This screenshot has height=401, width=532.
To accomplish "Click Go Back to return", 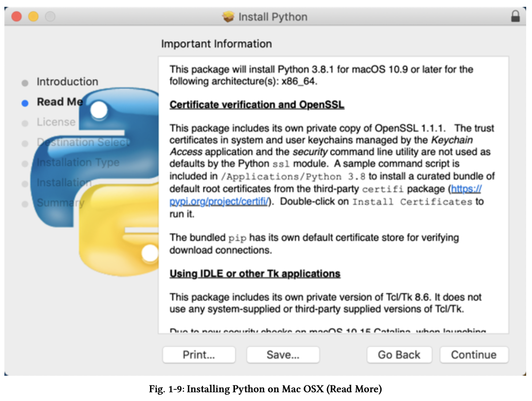I will click(x=399, y=354).
